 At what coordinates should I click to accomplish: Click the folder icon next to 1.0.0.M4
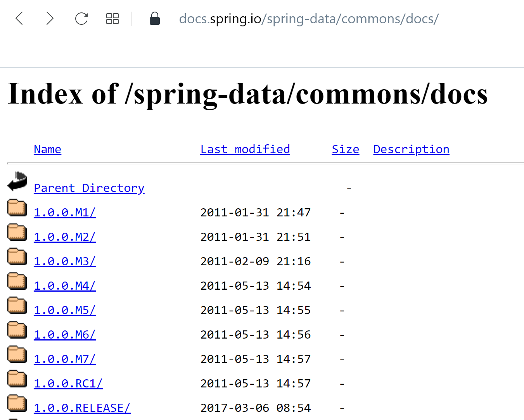tap(17, 281)
